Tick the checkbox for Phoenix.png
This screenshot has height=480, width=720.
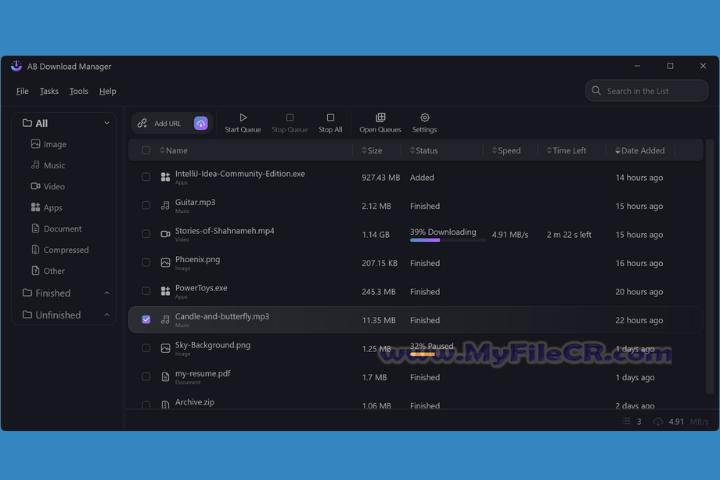coord(146,262)
